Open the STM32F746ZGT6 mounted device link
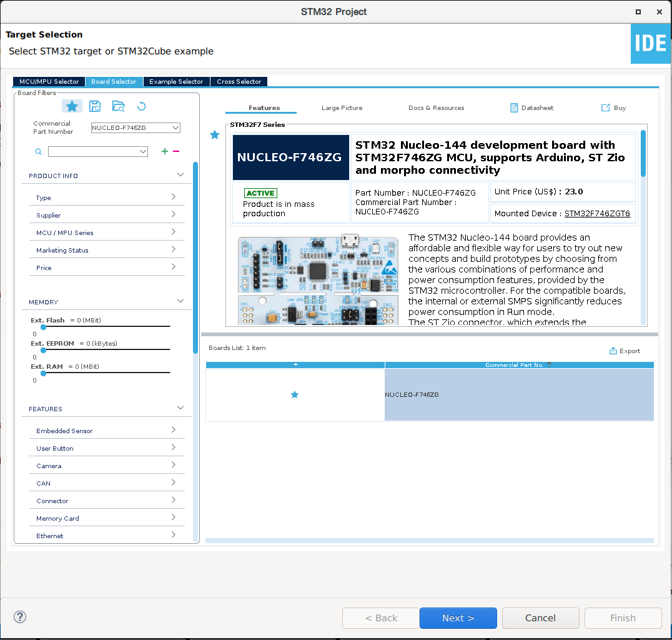 [x=597, y=214]
